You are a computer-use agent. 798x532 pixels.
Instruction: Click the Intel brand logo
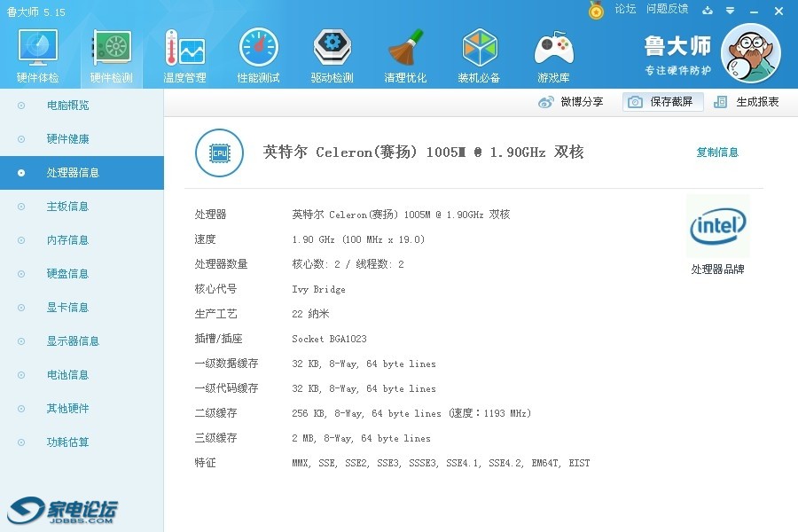pos(718,226)
